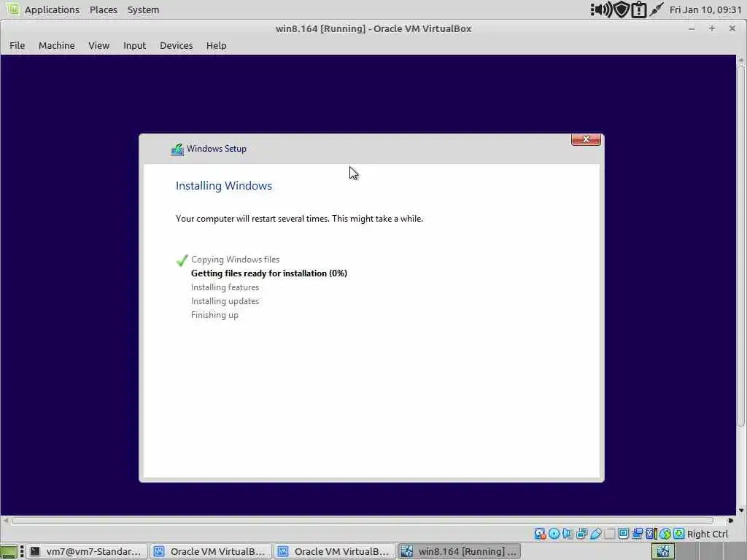Image resolution: width=747 pixels, height=560 pixels.
Task: Click the hard disk activity status icon
Action: point(540,534)
